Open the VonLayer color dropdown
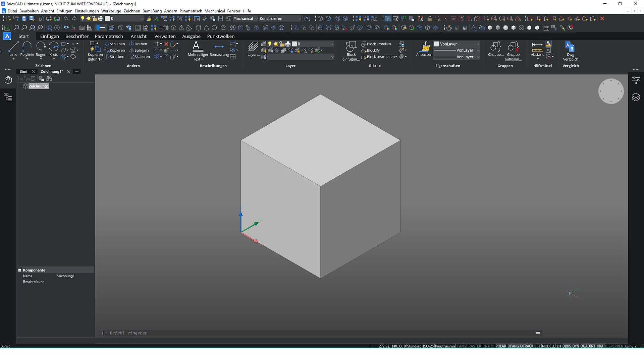The width and height of the screenshot is (644, 362). pos(478,44)
